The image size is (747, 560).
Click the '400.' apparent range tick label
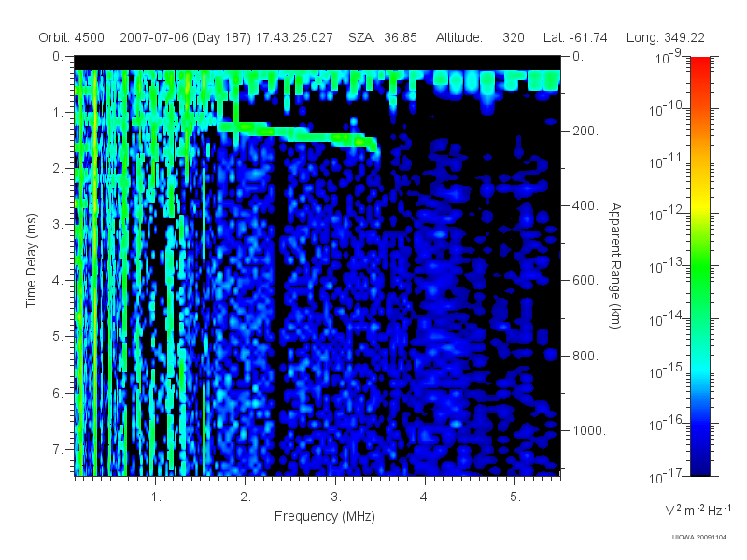[585, 205]
